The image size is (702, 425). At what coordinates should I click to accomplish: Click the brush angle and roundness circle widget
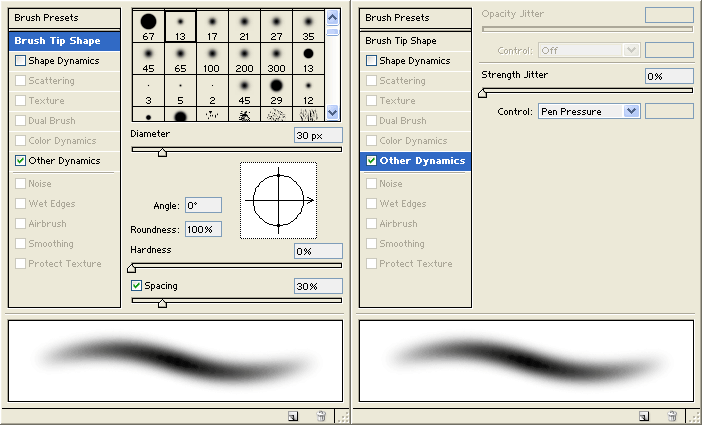point(278,201)
